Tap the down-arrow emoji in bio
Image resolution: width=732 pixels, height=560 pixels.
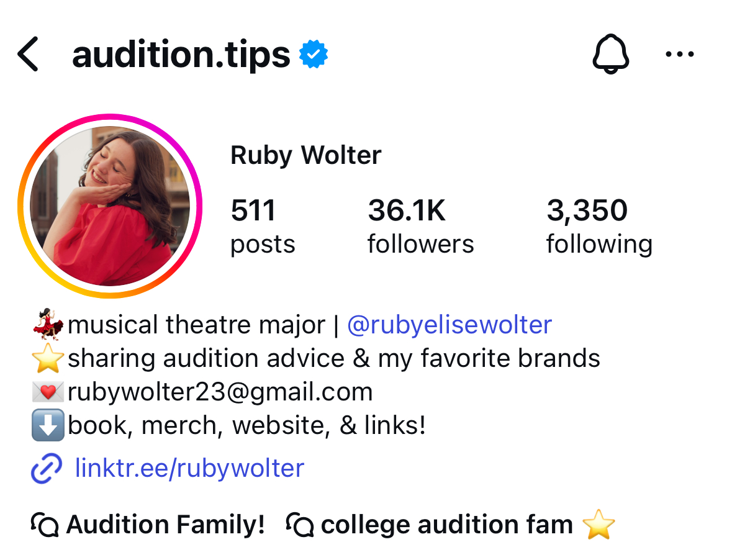(x=47, y=425)
